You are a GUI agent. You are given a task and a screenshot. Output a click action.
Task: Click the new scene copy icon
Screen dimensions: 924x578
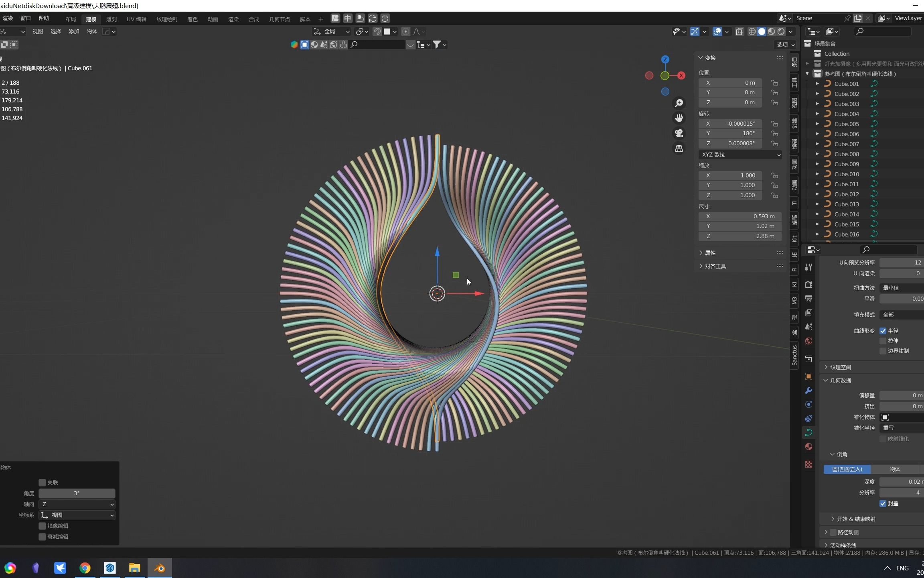pos(858,18)
